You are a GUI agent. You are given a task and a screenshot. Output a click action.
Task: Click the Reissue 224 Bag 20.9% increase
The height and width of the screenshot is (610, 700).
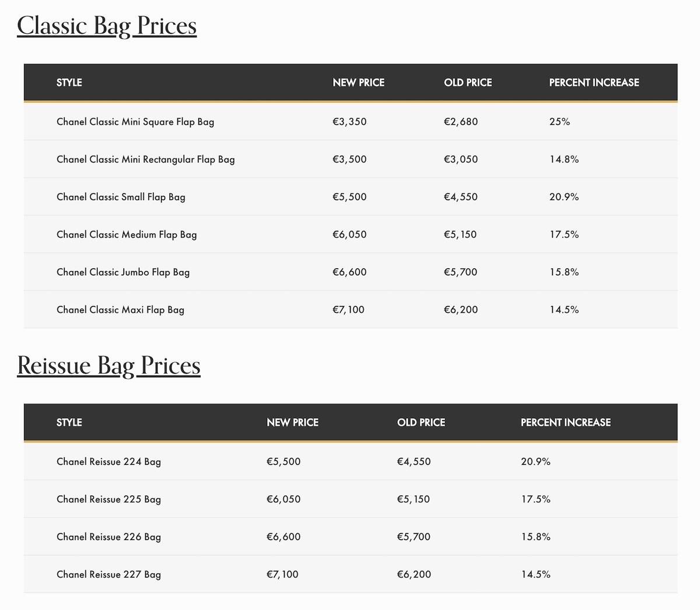pyautogui.click(x=536, y=462)
